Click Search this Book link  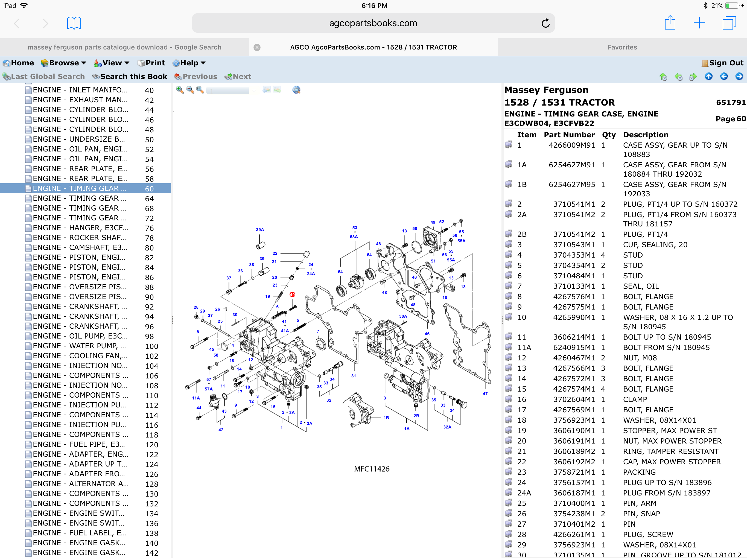pos(130,77)
